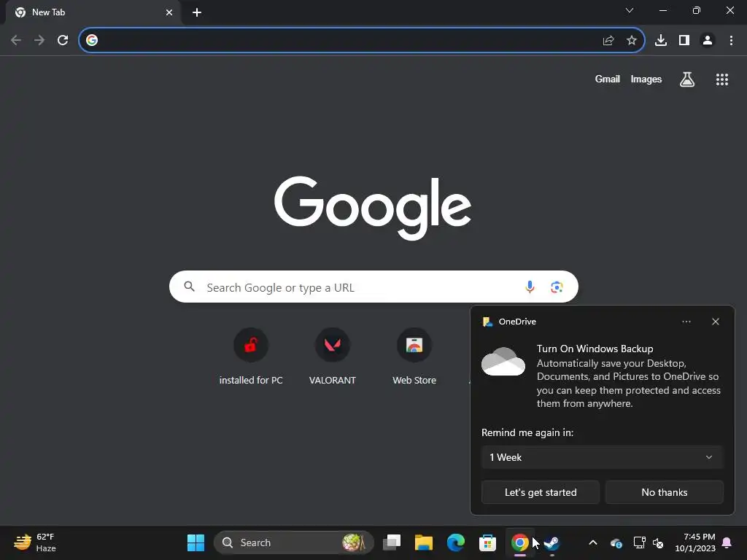
Task: Open the 'installed for PC' shortcut
Action: [x=251, y=357]
